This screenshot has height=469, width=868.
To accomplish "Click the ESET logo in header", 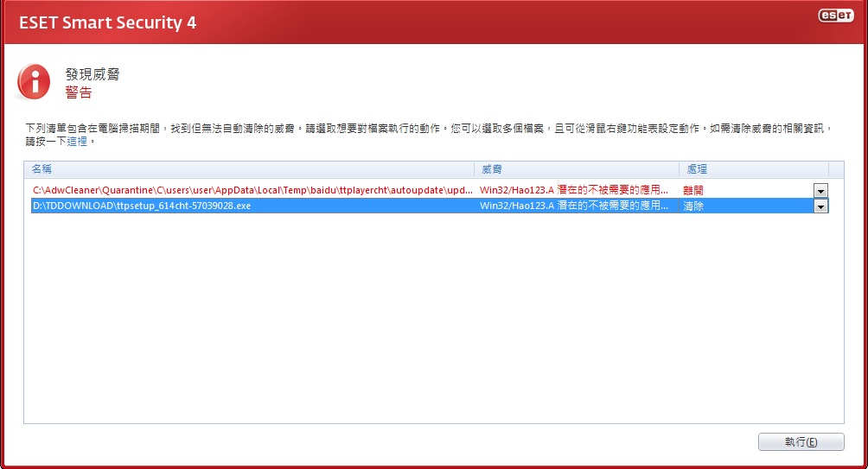I will click(836, 16).
